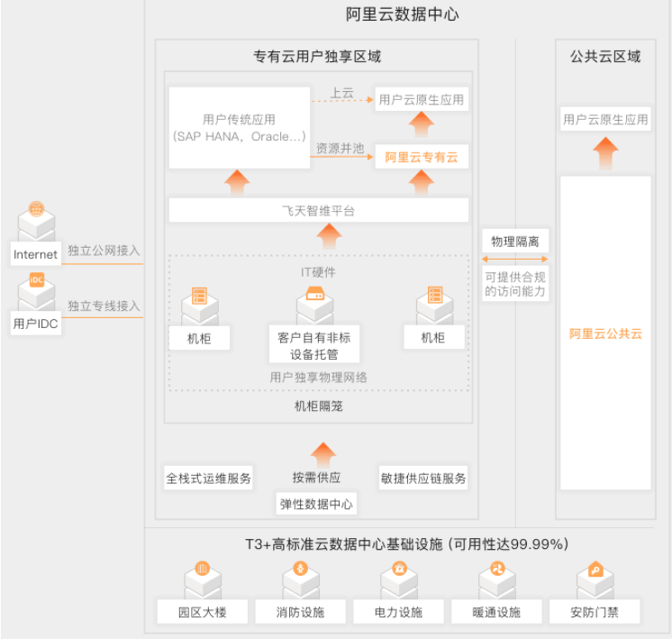Click 用户云原生应用 in the 专有云 area
This screenshot has height=639, width=672.
[x=422, y=99]
